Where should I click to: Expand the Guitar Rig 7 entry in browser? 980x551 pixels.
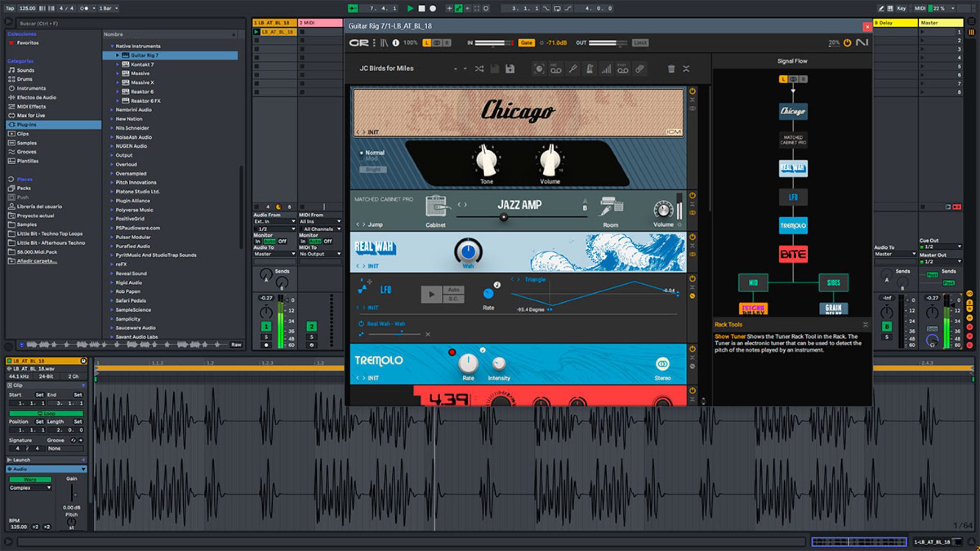pyautogui.click(x=118, y=55)
